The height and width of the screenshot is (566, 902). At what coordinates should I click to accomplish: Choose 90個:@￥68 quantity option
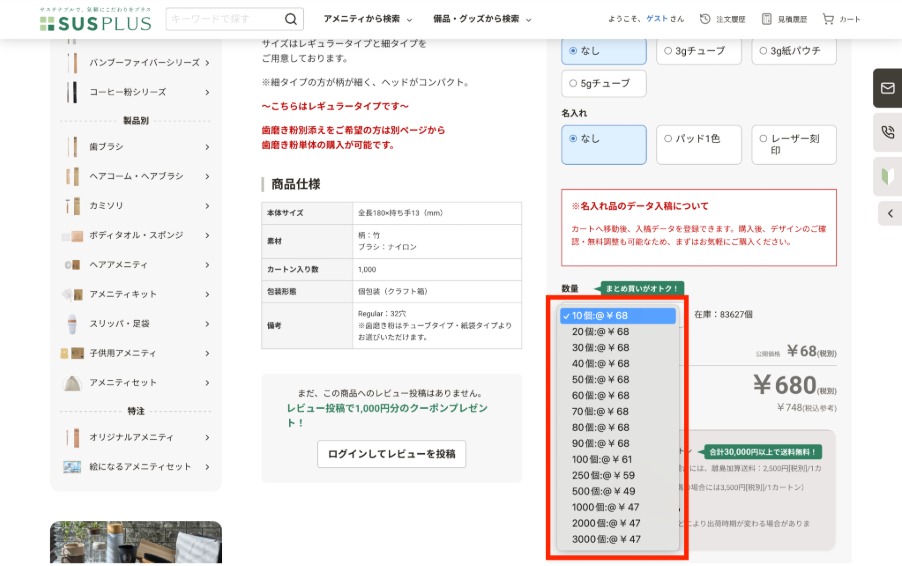617,443
